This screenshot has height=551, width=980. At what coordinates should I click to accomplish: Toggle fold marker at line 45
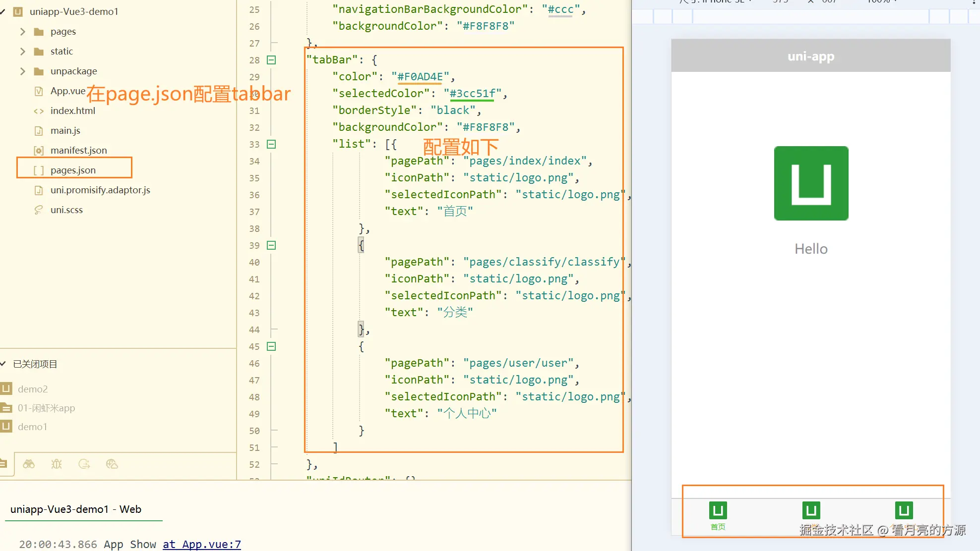[x=271, y=346]
